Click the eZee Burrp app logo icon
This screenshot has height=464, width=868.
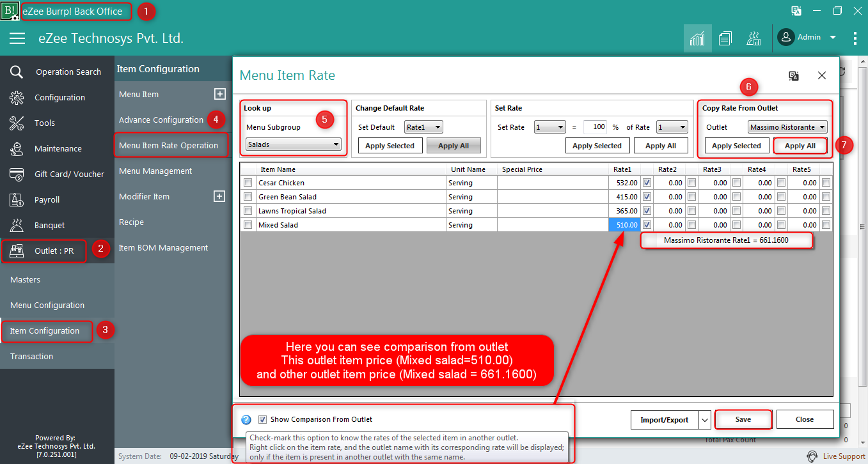pos(10,11)
